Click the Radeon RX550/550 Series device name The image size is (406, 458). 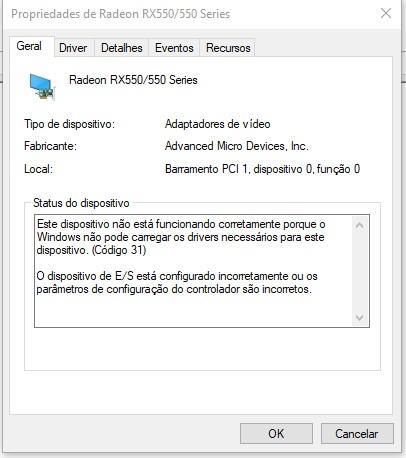click(133, 80)
